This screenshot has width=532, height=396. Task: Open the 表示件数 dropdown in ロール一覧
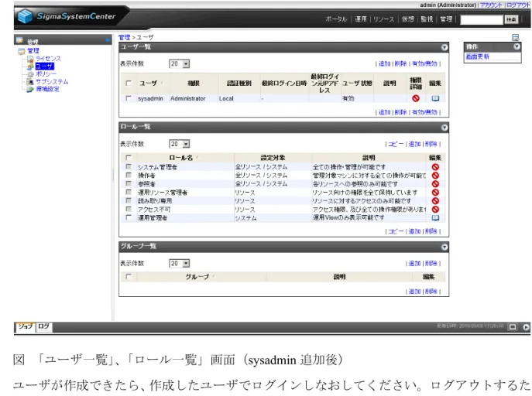click(x=179, y=144)
